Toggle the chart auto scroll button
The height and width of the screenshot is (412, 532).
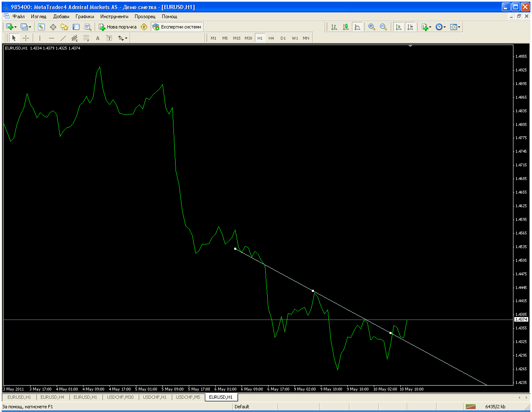[398, 27]
